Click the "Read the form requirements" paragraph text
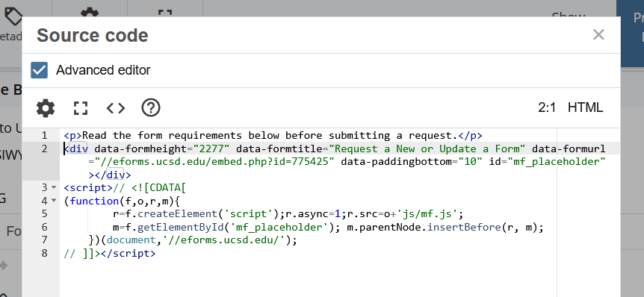 pyautogui.click(x=270, y=135)
